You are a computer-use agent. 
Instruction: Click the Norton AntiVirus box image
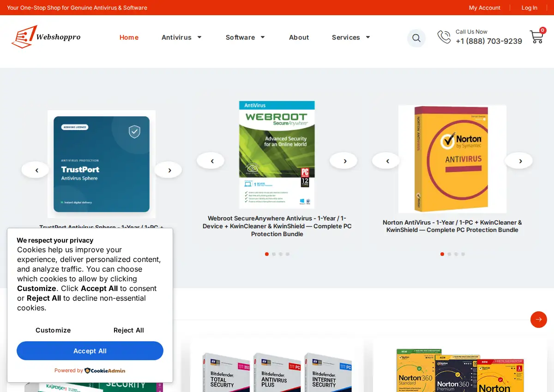(x=452, y=159)
